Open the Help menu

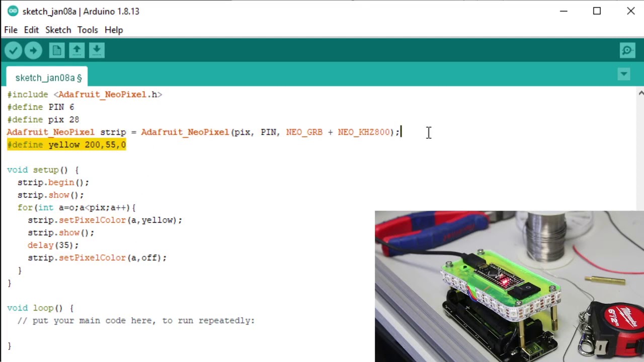(x=114, y=30)
